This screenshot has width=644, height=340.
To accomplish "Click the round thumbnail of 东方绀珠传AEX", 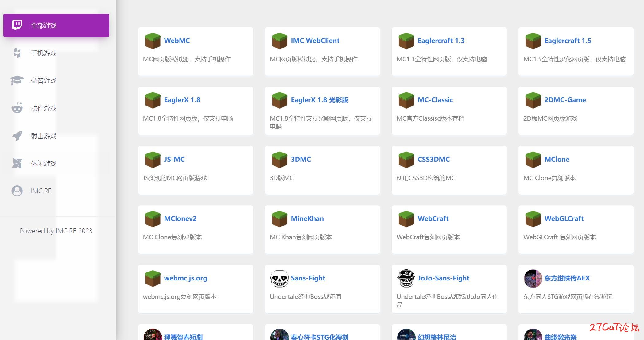I will click(x=533, y=278).
